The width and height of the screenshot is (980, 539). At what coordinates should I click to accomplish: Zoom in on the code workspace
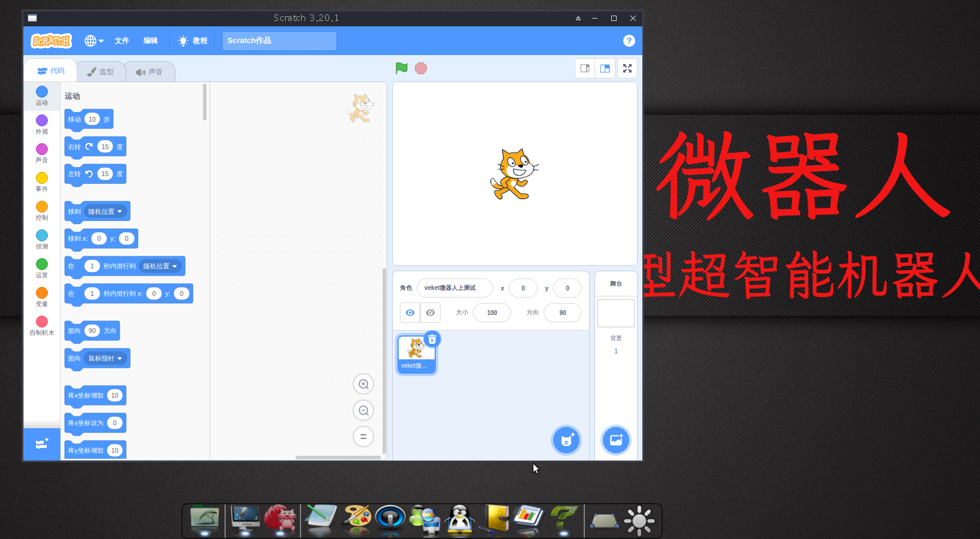[363, 384]
